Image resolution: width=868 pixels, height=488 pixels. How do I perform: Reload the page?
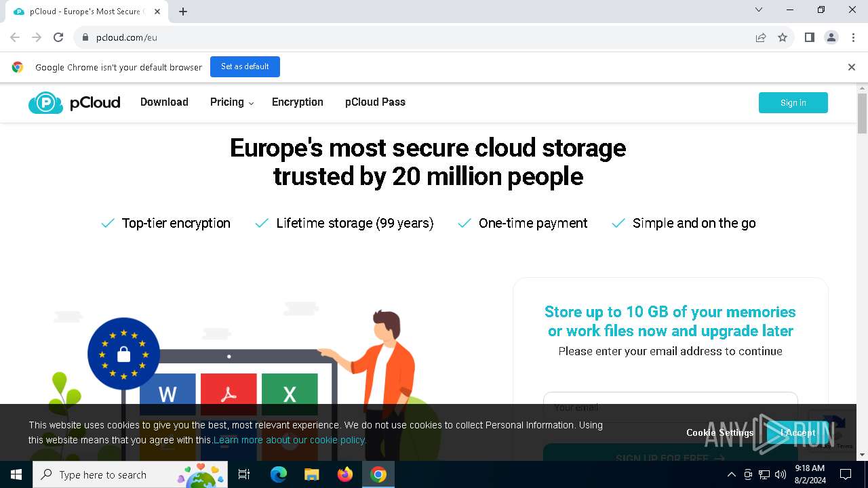58,37
